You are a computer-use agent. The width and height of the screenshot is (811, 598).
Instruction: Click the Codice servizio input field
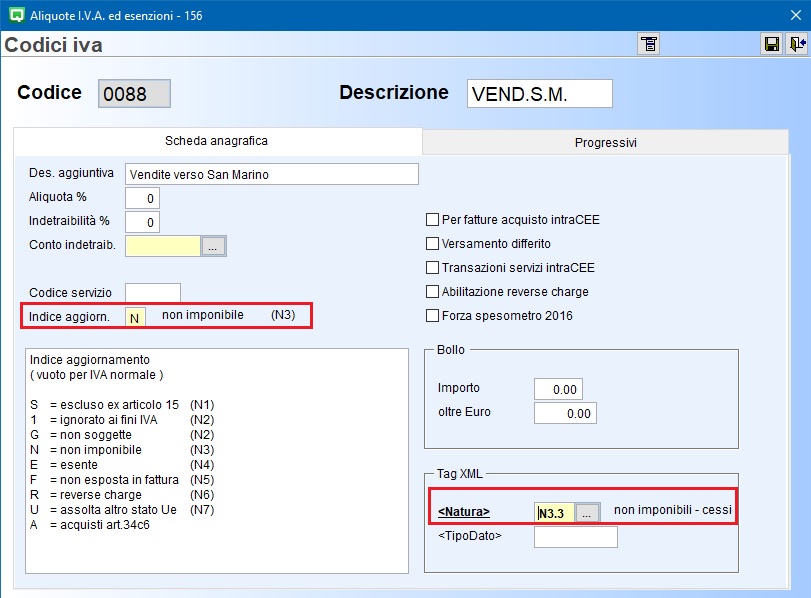(x=153, y=292)
